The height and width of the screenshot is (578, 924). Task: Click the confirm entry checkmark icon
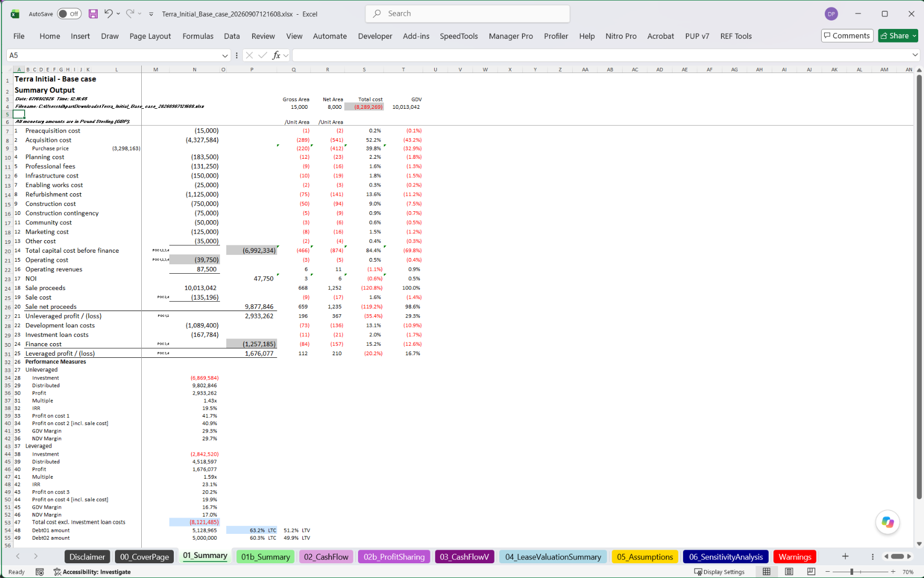point(262,55)
